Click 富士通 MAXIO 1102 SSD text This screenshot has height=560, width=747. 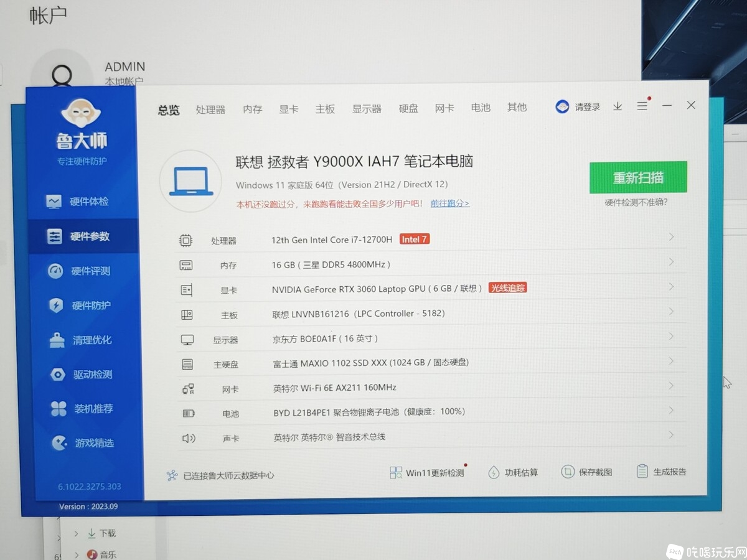pos(371,363)
